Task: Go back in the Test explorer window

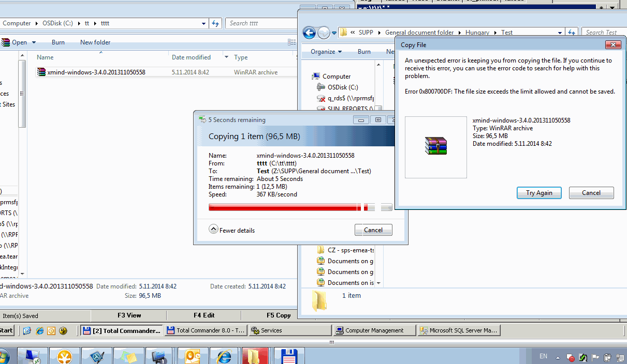Action: [x=309, y=33]
